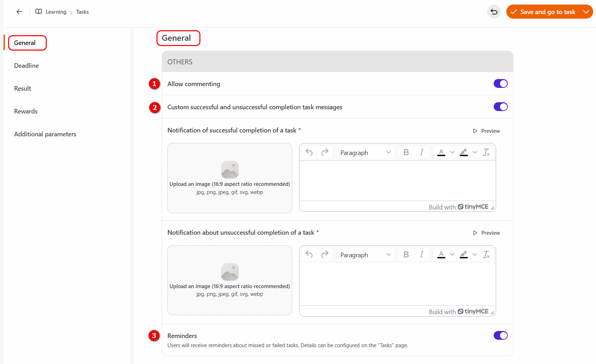
Task: Expand the Save and go to task arrow
Action: click(x=586, y=12)
